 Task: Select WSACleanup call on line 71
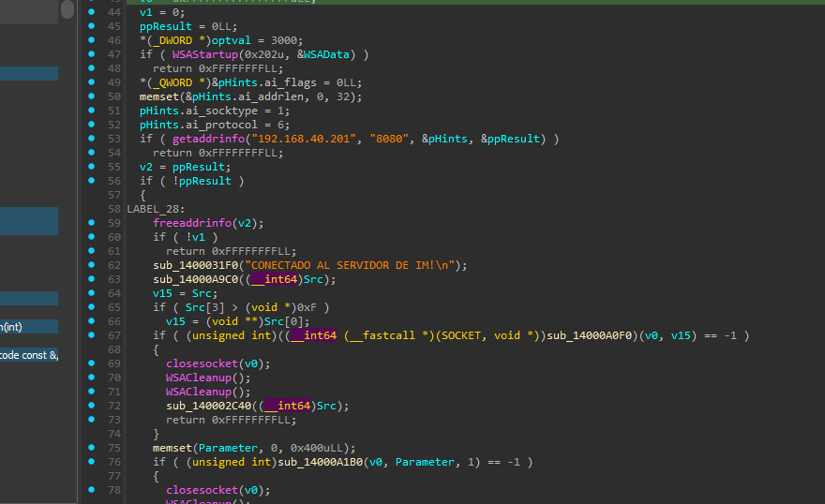click(199, 392)
